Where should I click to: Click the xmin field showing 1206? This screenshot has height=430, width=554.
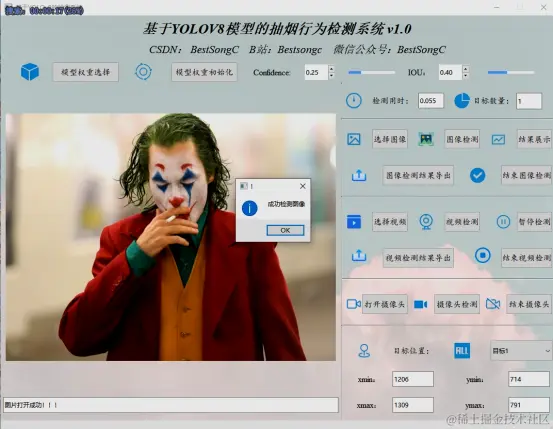pos(413,379)
